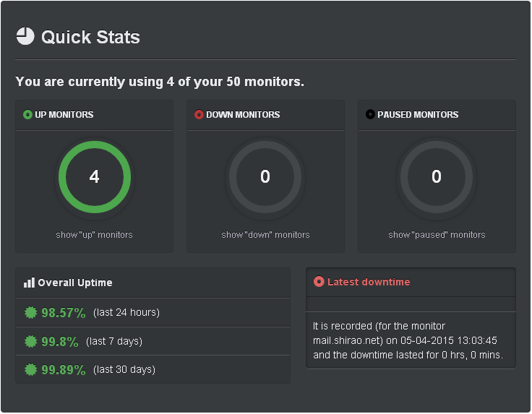Click the green badge beside 99.89%
Screen dimensions: 532x414
[x=30, y=370]
